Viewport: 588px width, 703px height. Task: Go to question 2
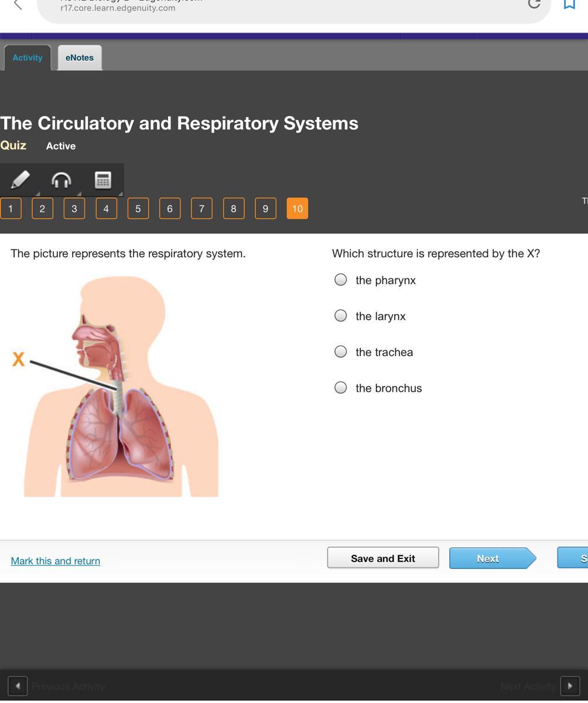(x=42, y=209)
